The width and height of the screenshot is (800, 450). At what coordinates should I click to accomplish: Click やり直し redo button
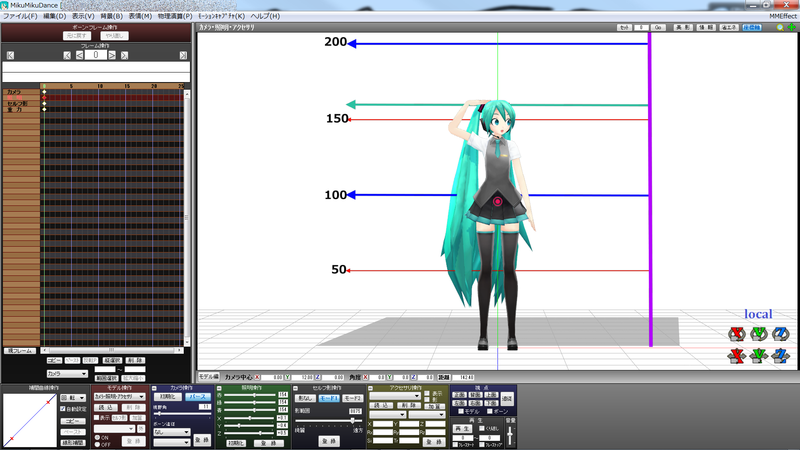pyautogui.click(x=114, y=36)
